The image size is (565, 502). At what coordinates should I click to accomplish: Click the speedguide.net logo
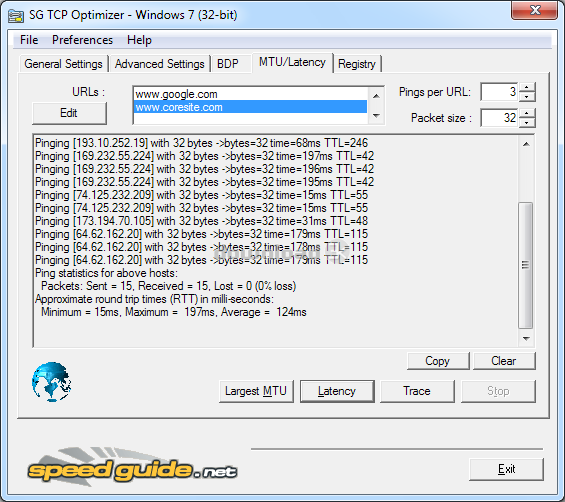point(132,467)
